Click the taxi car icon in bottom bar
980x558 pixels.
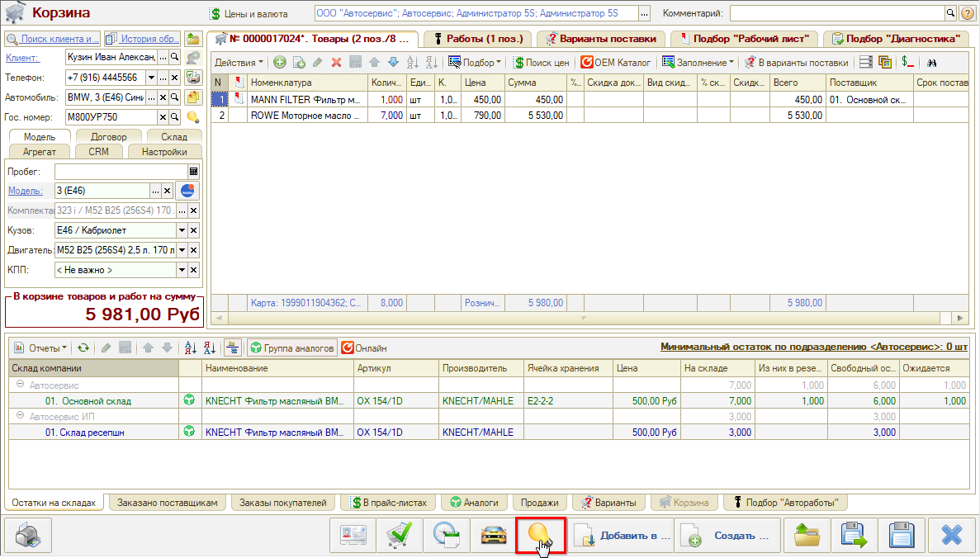click(x=493, y=536)
